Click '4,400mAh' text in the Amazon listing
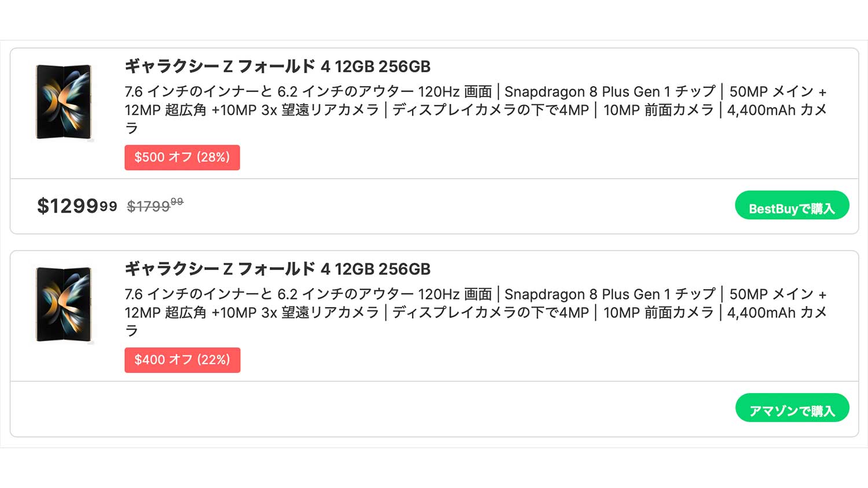868x488 pixels. point(760,312)
